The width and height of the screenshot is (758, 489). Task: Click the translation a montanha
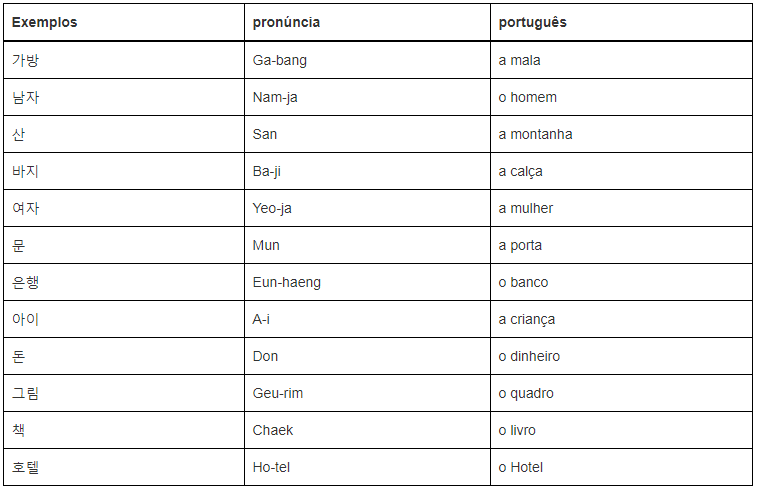pyautogui.click(x=535, y=134)
